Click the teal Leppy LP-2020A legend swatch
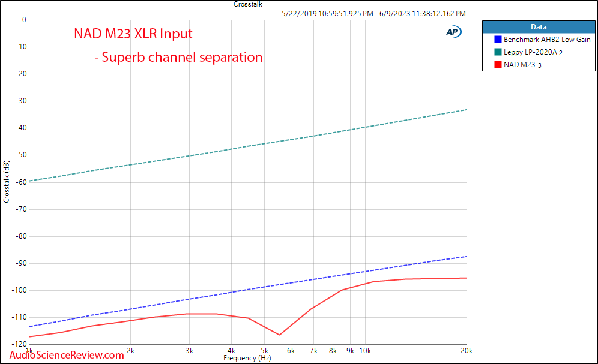Viewport: 598px width, 364px height. [x=498, y=52]
